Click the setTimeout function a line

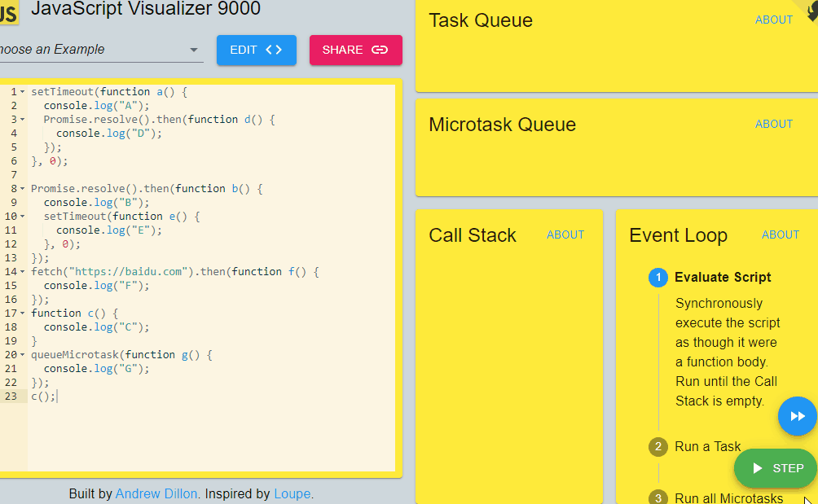coord(109,92)
